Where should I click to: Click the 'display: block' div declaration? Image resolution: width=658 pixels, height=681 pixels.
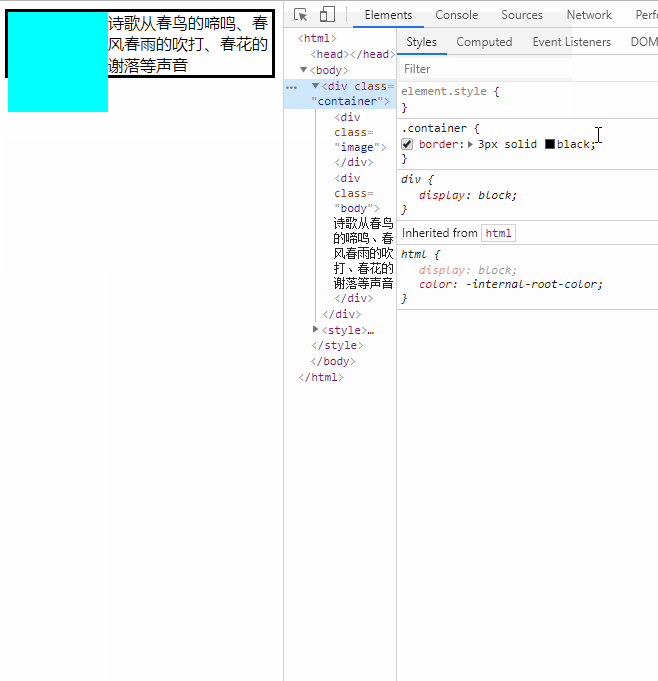pyautogui.click(x=467, y=195)
